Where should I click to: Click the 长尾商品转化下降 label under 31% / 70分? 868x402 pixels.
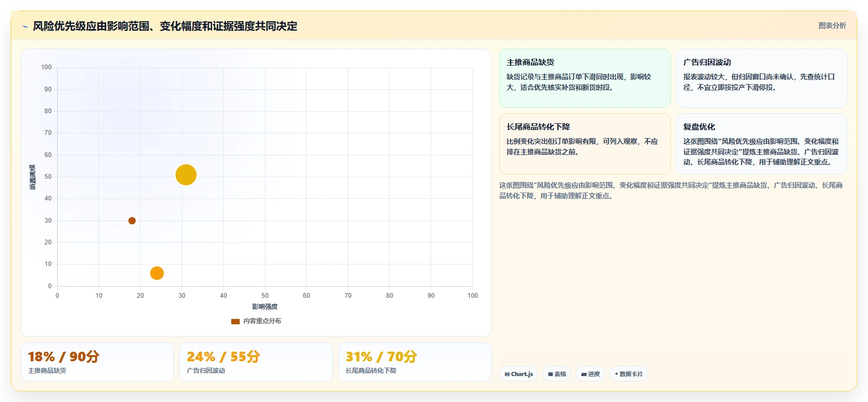pyautogui.click(x=371, y=371)
